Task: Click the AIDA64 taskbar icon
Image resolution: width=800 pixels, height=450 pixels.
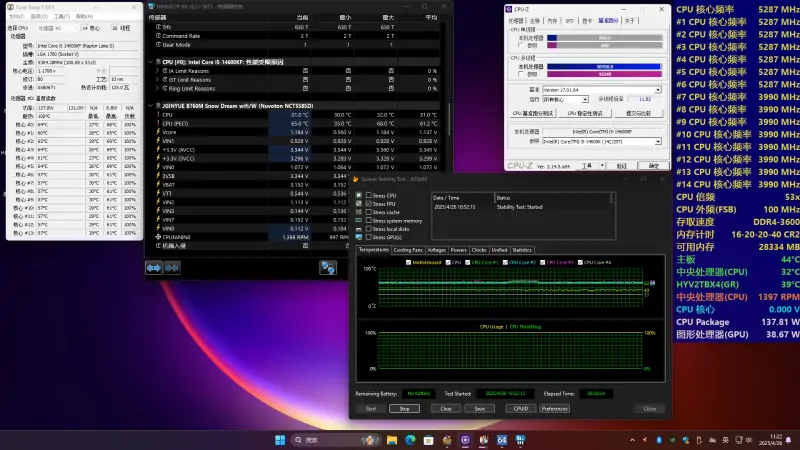Action: coord(500,439)
